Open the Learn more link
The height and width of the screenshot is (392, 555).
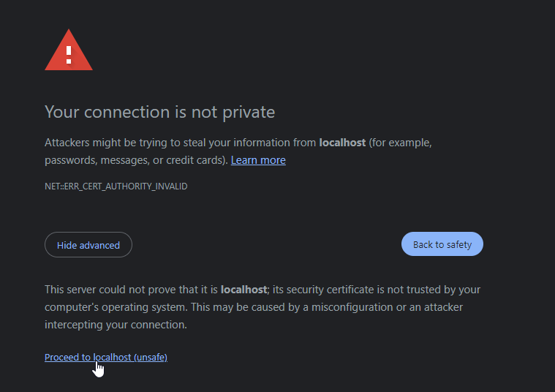pyautogui.click(x=258, y=160)
